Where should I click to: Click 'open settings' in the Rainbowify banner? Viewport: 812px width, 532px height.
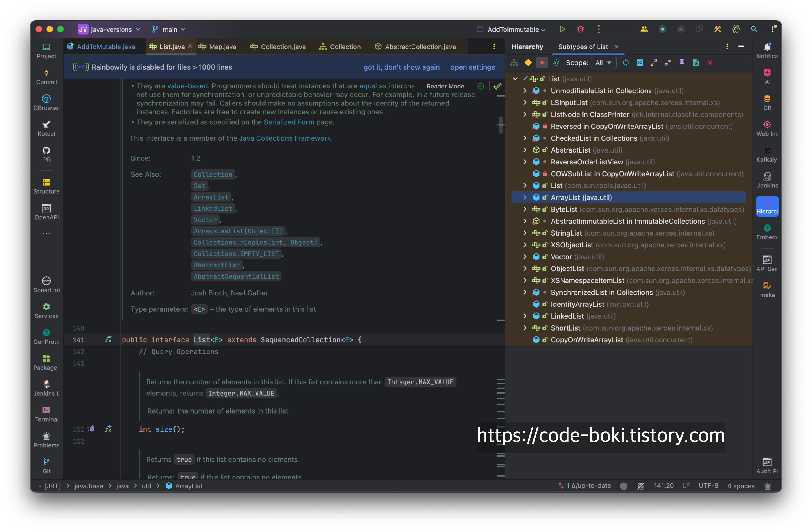pos(472,67)
